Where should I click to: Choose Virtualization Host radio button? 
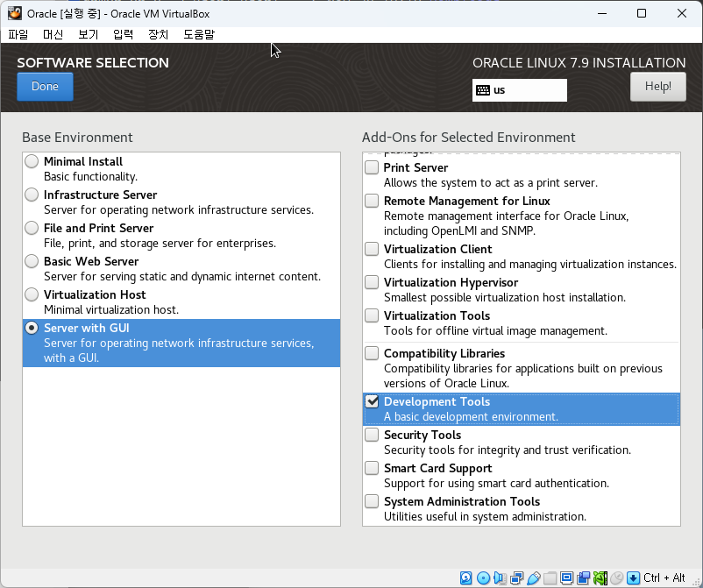pos(32,294)
